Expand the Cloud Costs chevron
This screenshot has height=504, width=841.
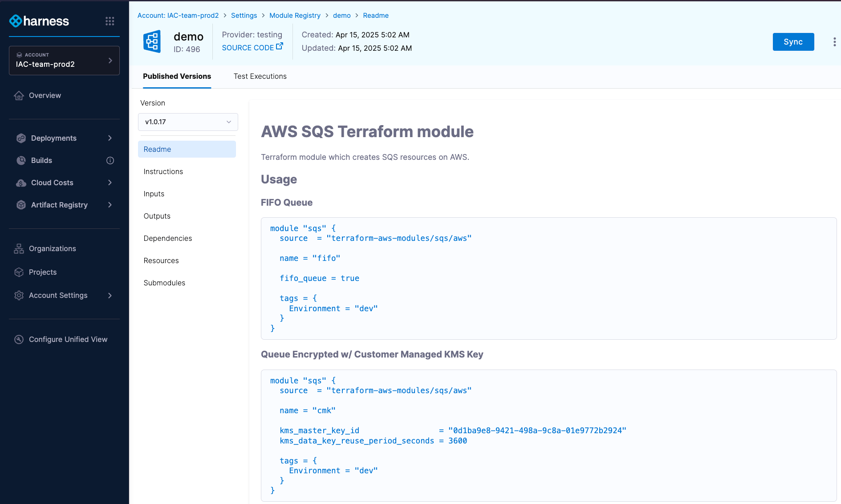(110, 183)
